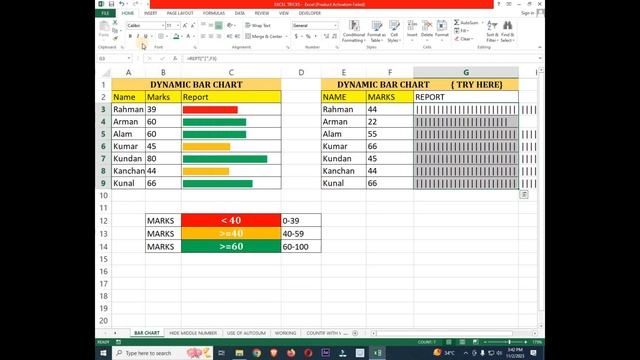Increase decimal places

click(326, 36)
